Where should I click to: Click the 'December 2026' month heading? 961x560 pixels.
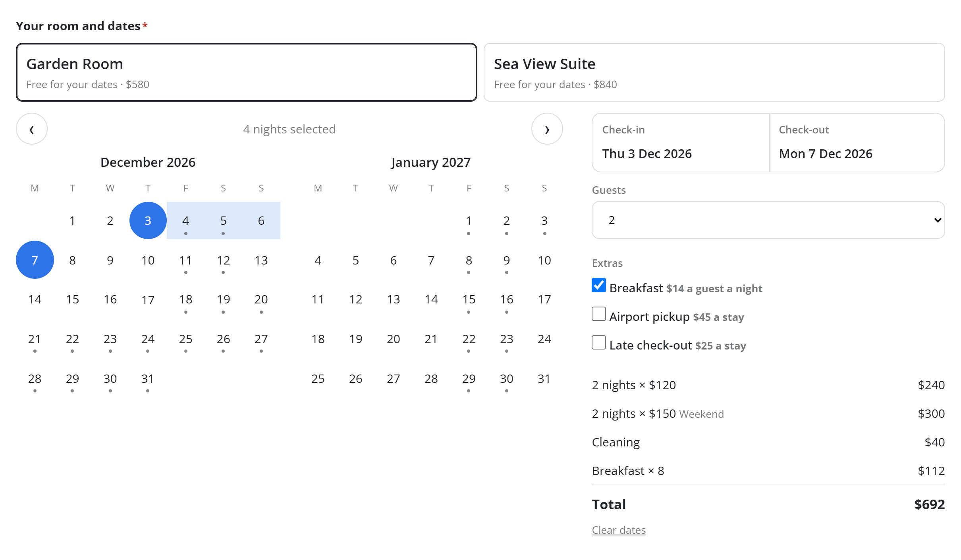tap(148, 162)
